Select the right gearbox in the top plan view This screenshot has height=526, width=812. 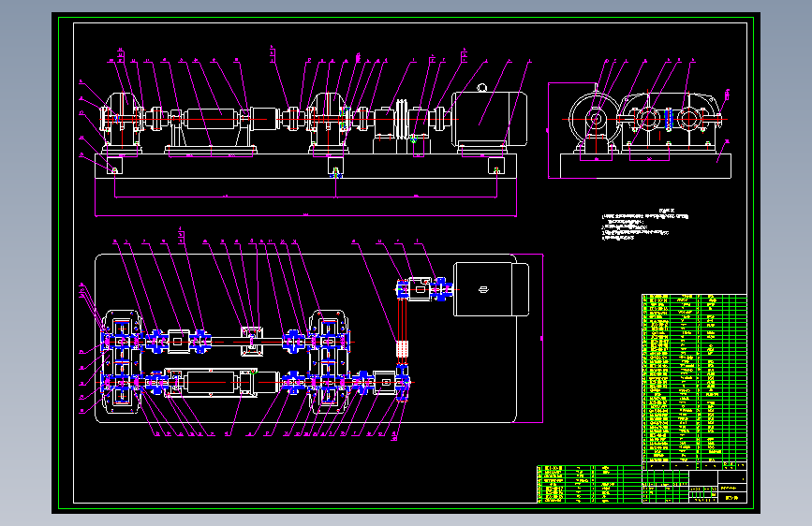[x=329, y=361]
